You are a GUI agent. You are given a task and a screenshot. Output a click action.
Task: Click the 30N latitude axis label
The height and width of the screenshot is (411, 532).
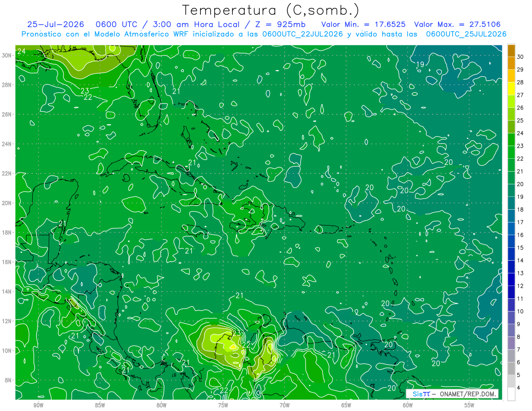point(8,55)
